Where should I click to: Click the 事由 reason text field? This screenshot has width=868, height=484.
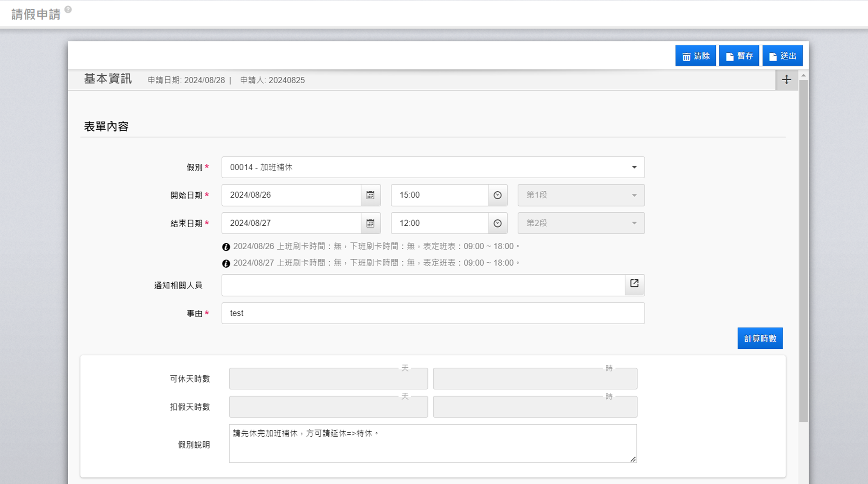433,313
